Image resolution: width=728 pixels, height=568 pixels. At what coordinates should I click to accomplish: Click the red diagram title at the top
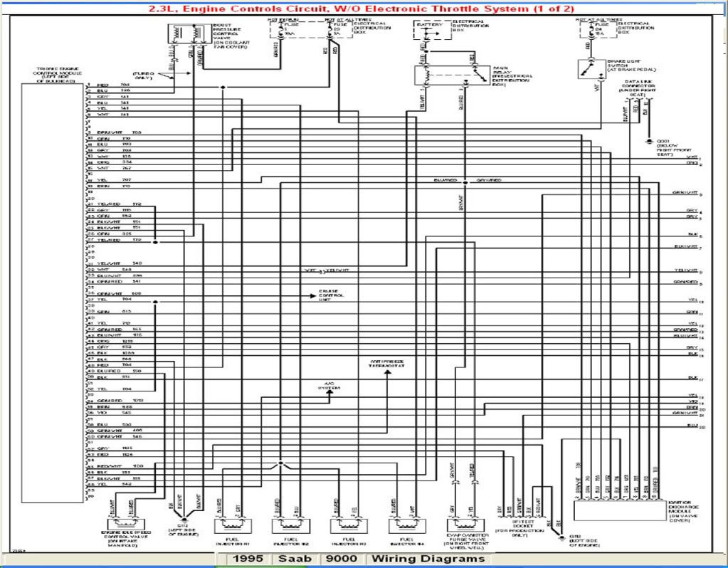point(362,9)
